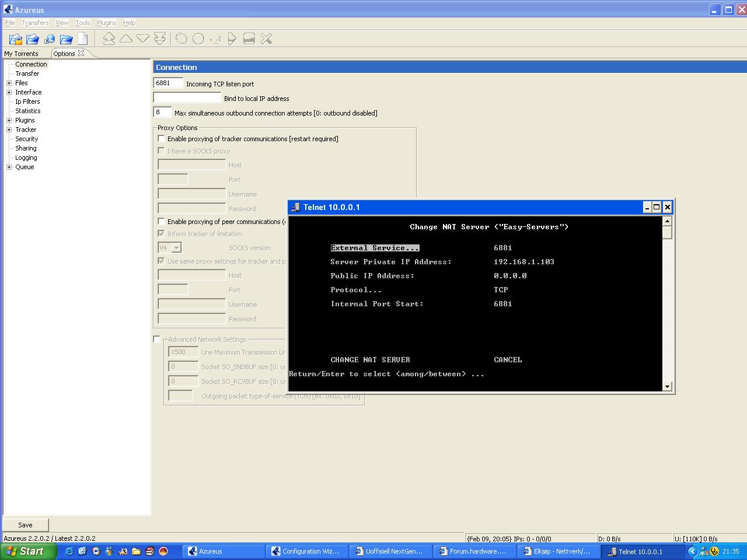Click the yellow tray icon near clock

point(713,551)
